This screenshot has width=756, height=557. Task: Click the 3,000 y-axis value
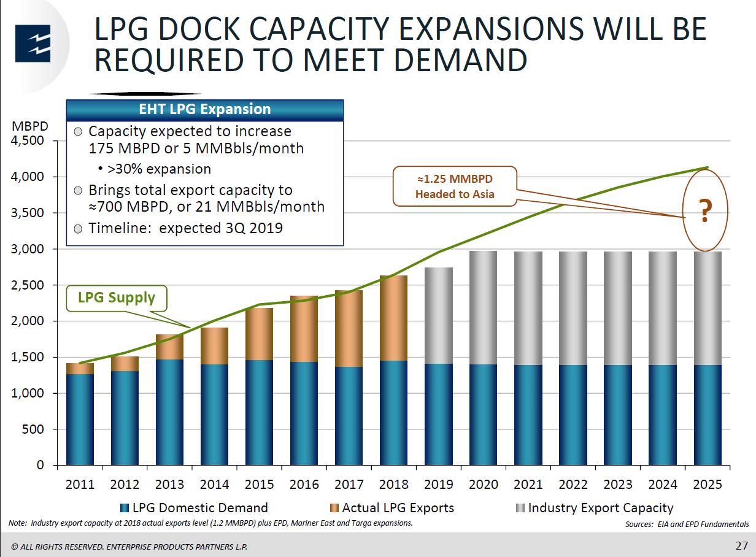[27, 250]
